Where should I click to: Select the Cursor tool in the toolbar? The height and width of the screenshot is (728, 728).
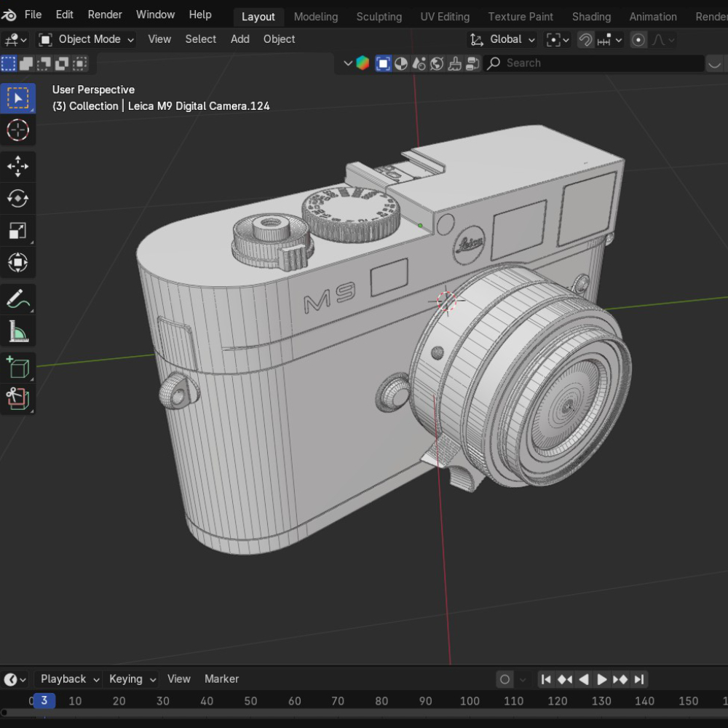point(17,130)
